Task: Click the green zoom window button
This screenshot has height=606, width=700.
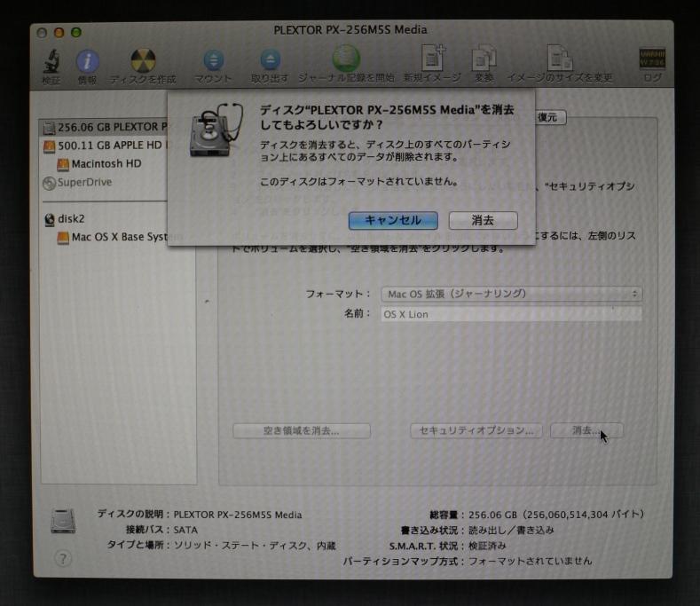Action: click(76, 32)
